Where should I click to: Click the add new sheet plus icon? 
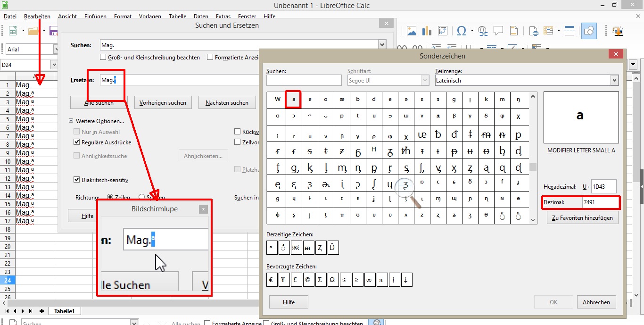pyautogui.click(x=42, y=311)
